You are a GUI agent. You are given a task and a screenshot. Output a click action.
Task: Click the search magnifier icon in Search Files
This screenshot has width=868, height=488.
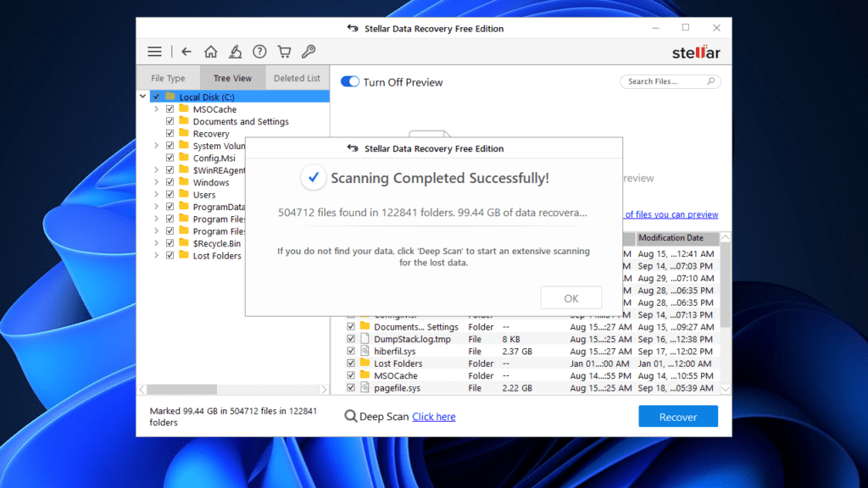pos(711,81)
